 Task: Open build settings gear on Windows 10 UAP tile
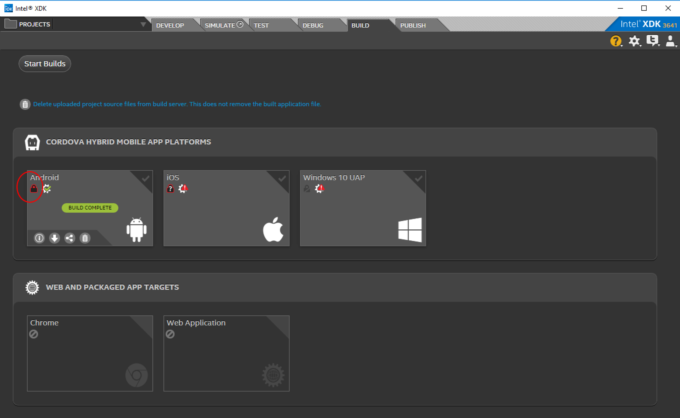tap(320, 189)
